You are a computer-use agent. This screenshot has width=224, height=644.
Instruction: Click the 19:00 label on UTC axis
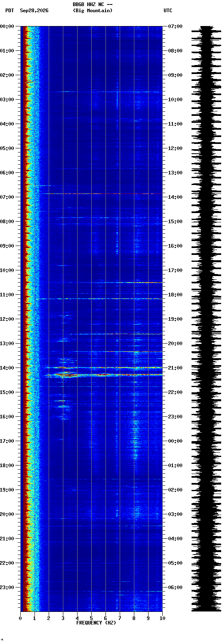pos(175,319)
